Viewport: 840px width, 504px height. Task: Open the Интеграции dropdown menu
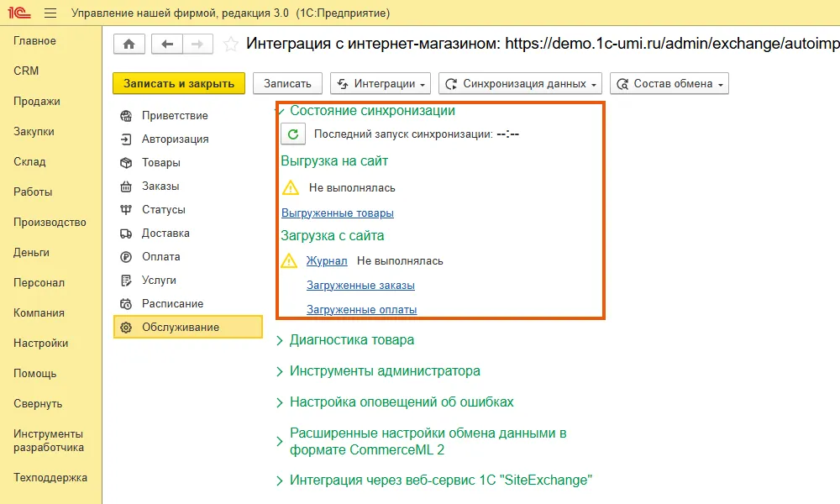[381, 83]
